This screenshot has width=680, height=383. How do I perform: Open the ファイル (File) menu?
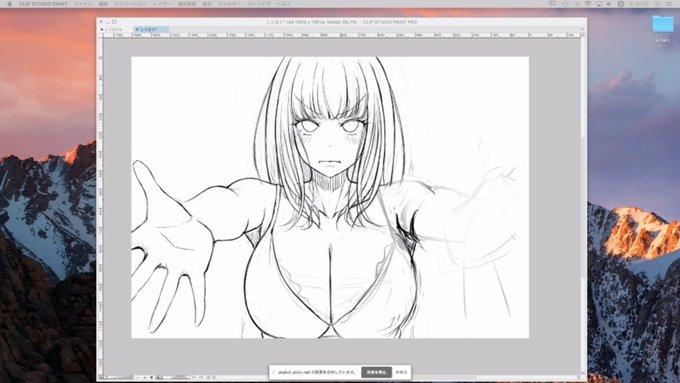coord(83,3)
